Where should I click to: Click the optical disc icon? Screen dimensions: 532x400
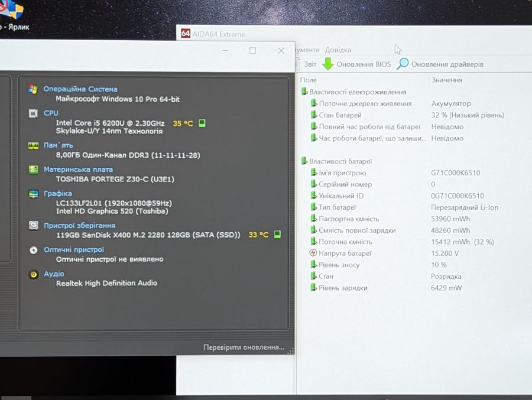coord(33,250)
